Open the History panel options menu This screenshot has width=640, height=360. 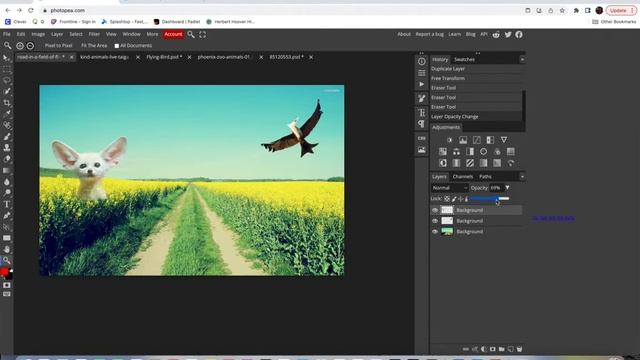522,60
